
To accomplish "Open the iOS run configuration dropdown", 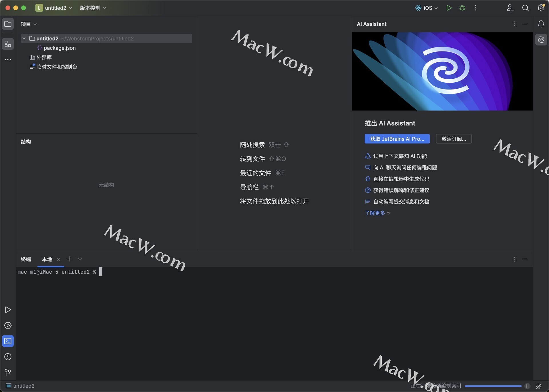I will point(427,8).
